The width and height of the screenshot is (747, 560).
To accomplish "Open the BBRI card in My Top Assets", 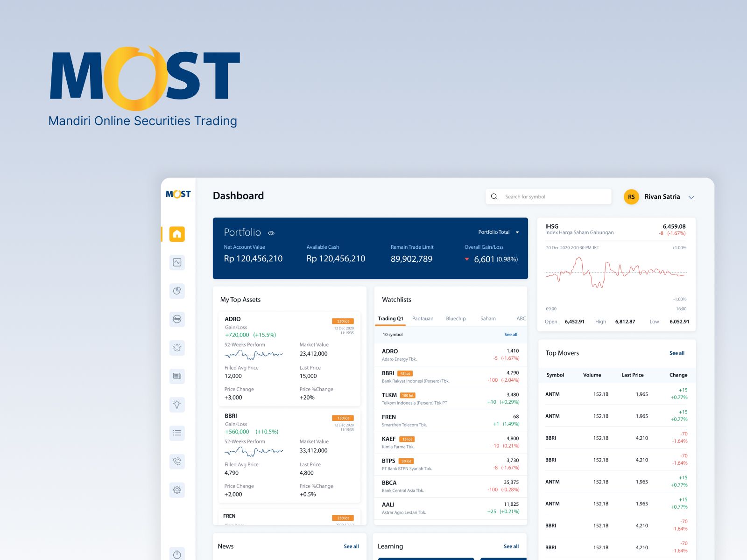I will tap(289, 456).
